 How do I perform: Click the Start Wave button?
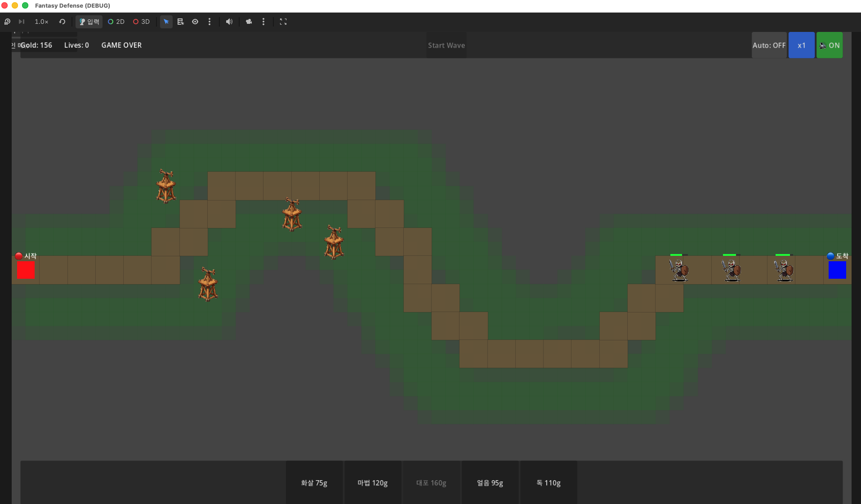point(446,45)
